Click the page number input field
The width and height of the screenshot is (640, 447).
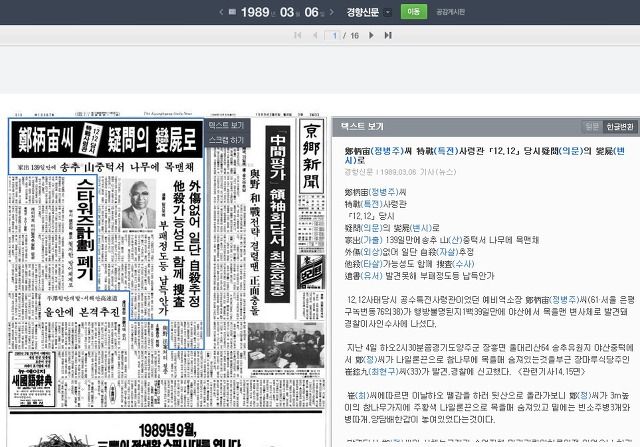point(333,36)
